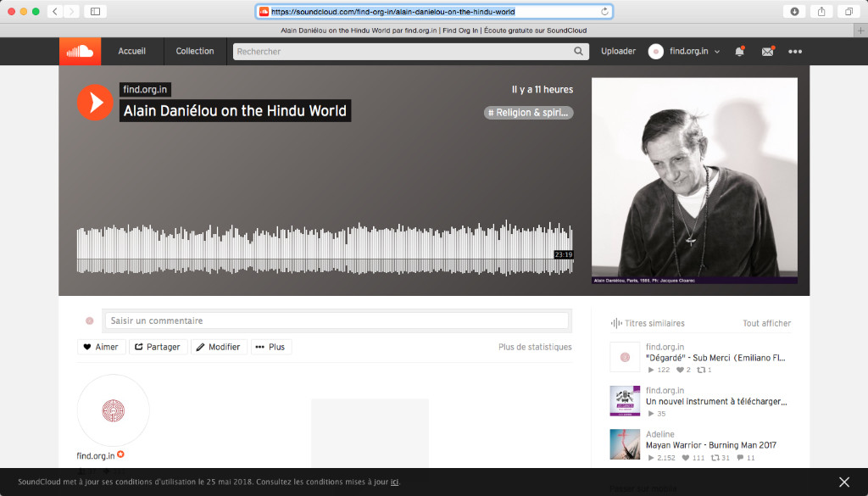Go to the Accueil tab

(132, 52)
